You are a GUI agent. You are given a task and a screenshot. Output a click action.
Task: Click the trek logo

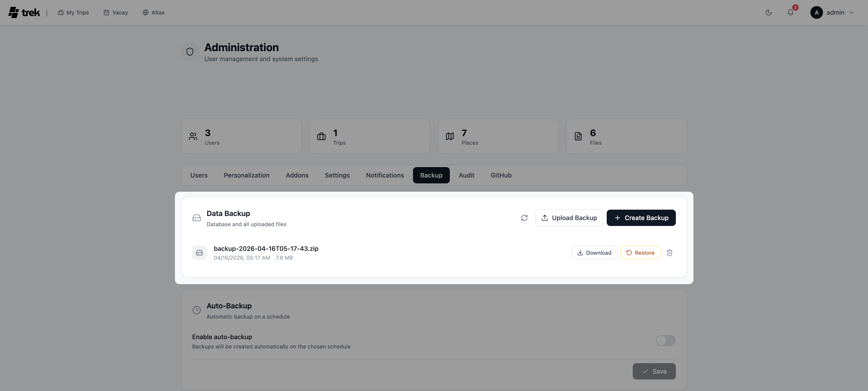coord(24,12)
